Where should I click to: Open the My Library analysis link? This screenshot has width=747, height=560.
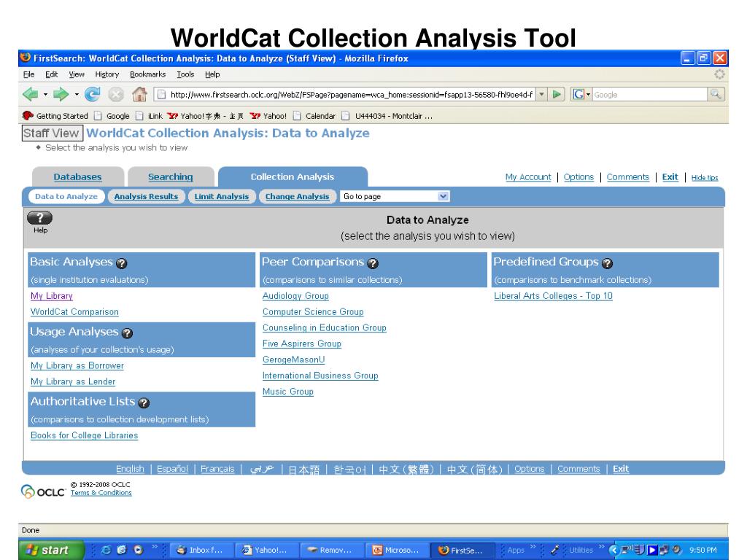52,296
